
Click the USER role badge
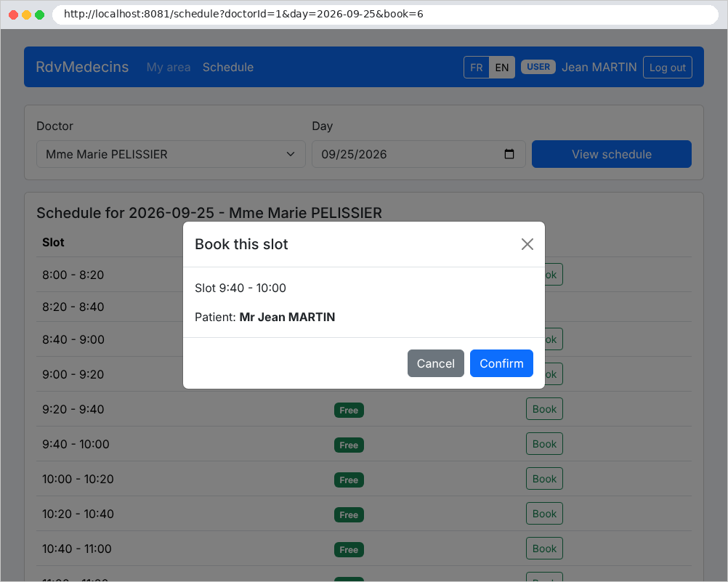pos(538,67)
